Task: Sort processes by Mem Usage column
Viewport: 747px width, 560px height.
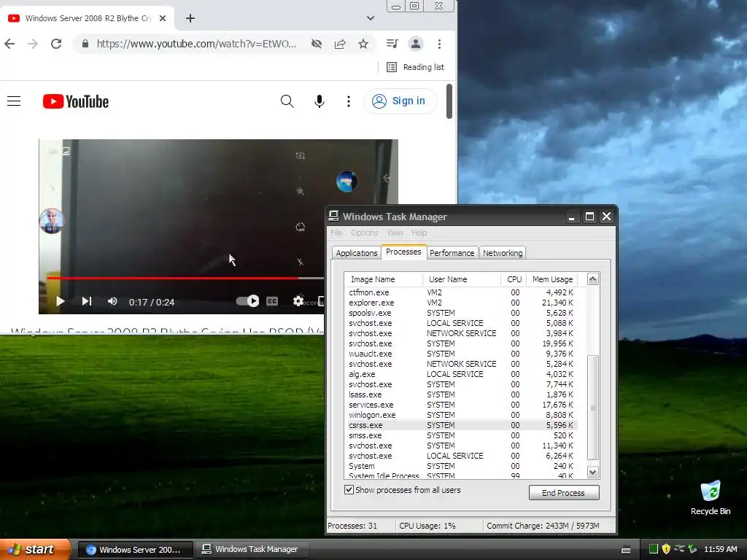Action: tap(553, 279)
